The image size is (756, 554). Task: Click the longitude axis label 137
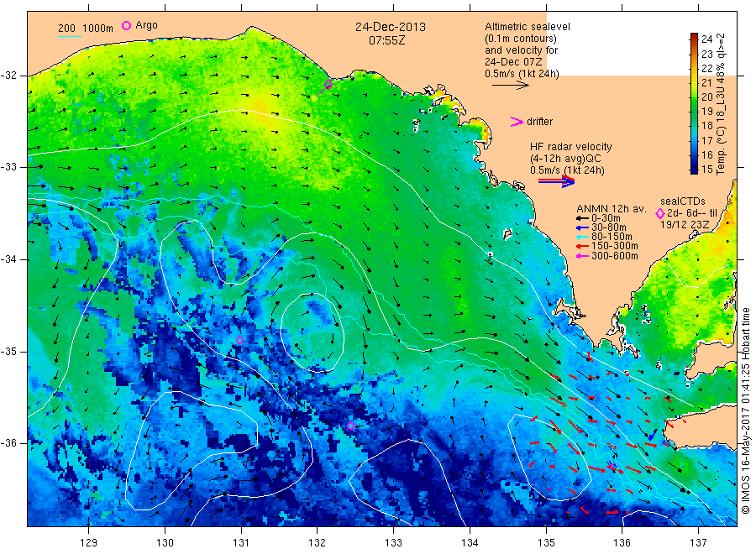tap(699, 542)
